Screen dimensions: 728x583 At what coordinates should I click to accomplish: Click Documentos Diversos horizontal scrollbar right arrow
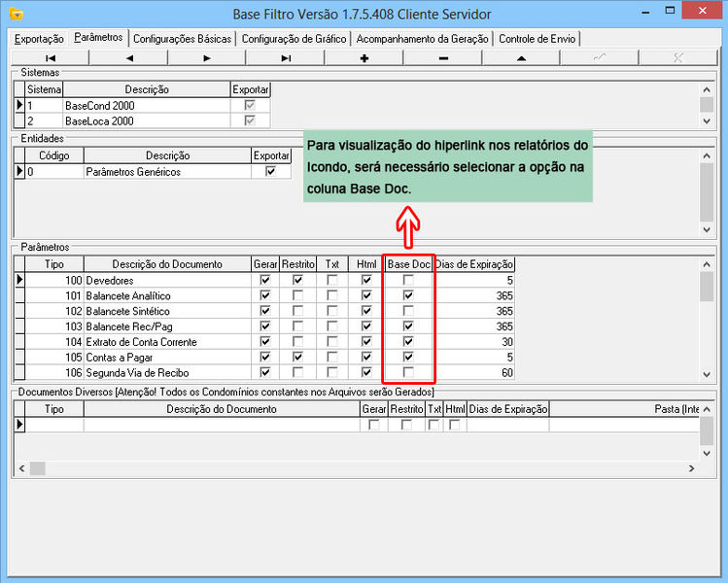pos(690,468)
